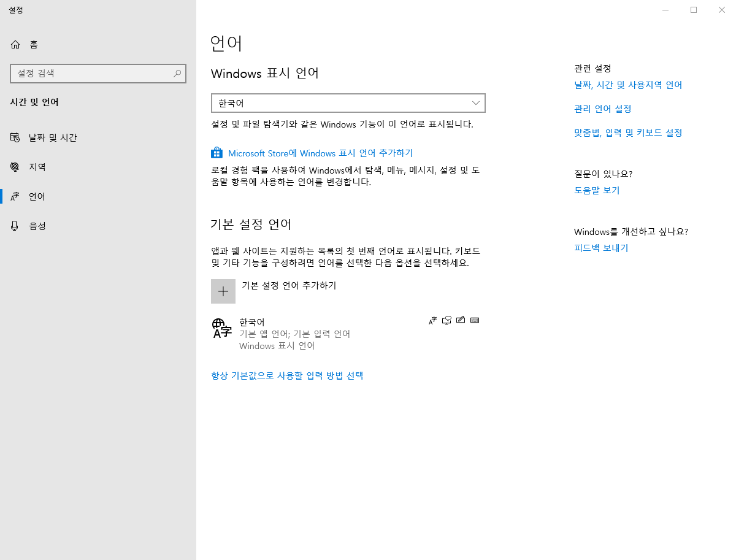Screen dimensions: 736x560
Task: Select 언어 in the sidebar
Action: 98,196
